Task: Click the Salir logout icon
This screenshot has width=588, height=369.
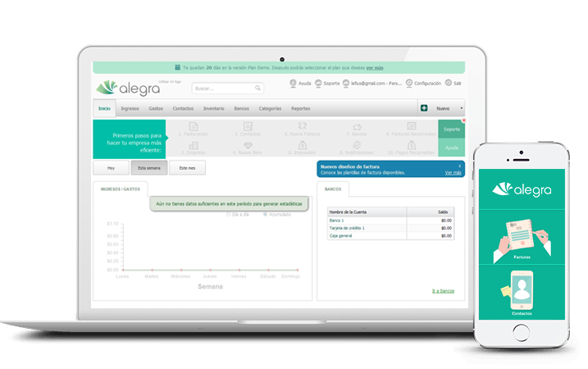Action: pos(448,83)
